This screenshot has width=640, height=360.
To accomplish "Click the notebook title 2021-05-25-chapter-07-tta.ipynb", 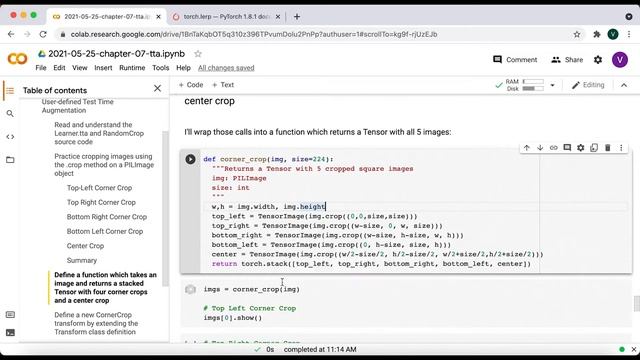I will point(116,54).
